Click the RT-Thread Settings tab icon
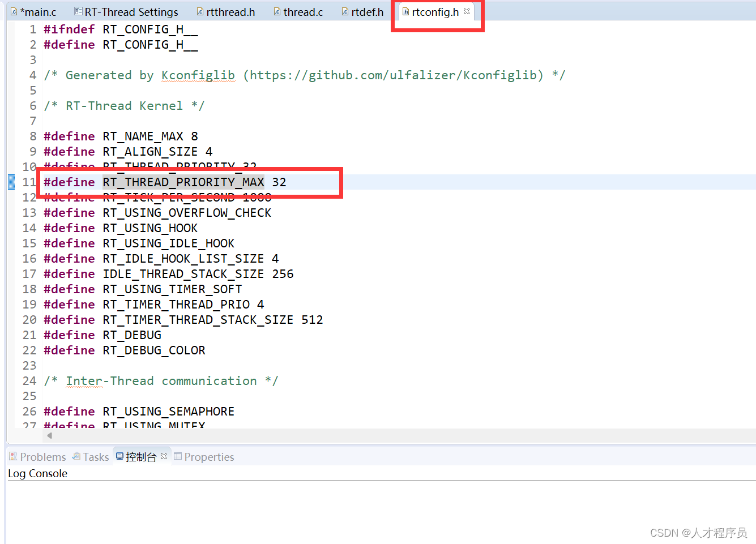 79,11
